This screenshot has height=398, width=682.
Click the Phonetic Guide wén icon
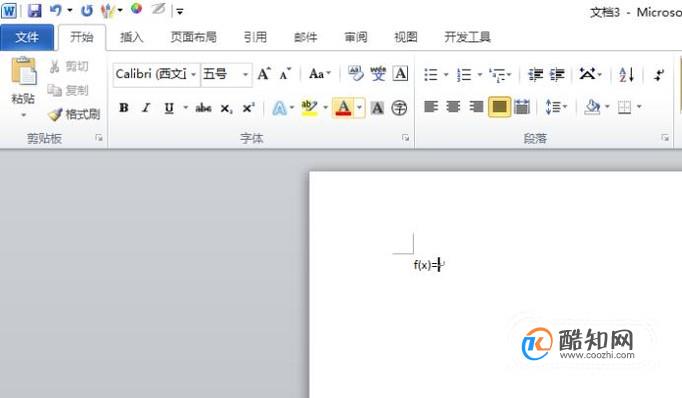tap(378, 74)
